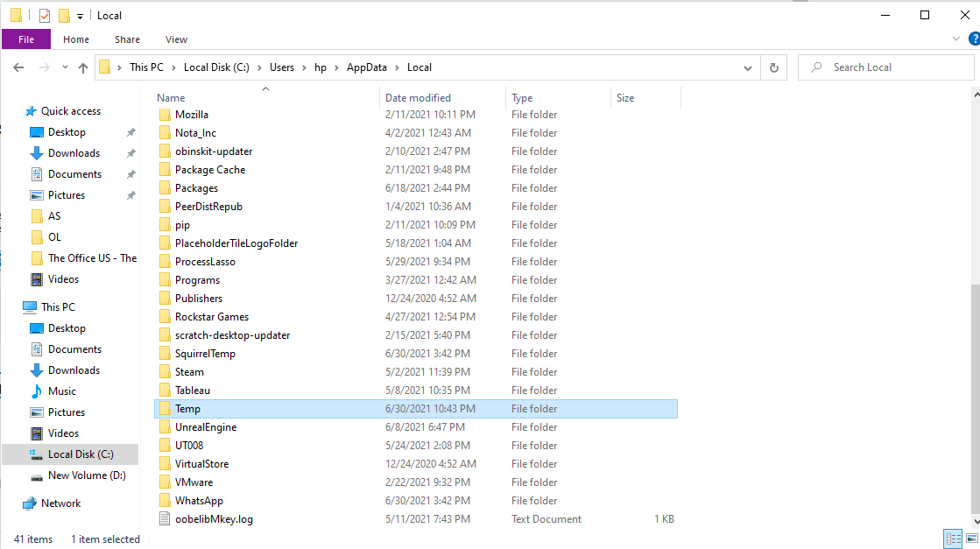Screen dimensions: 980x549
Task: Click the Up one level arrow
Action: 83,67
